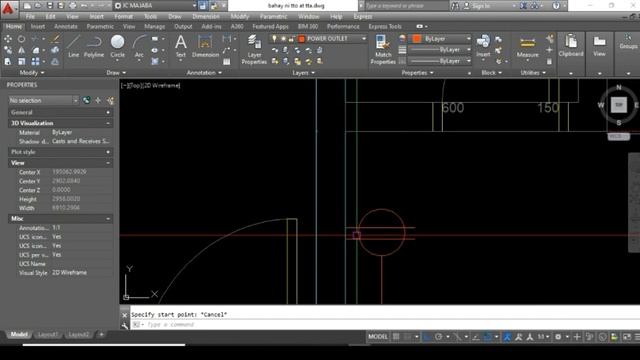This screenshot has width=640, height=360.
Task: Open the Groups panel
Action: [x=628, y=42]
